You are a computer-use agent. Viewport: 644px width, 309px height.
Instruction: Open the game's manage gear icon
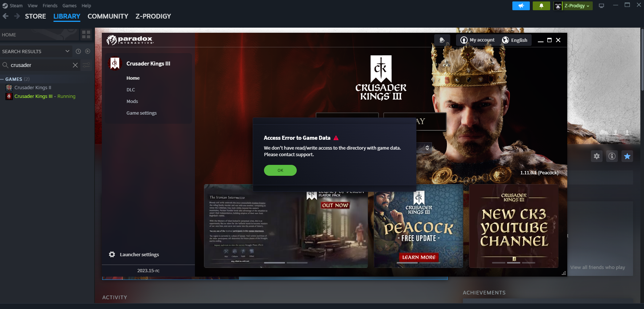pyautogui.click(x=597, y=156)
